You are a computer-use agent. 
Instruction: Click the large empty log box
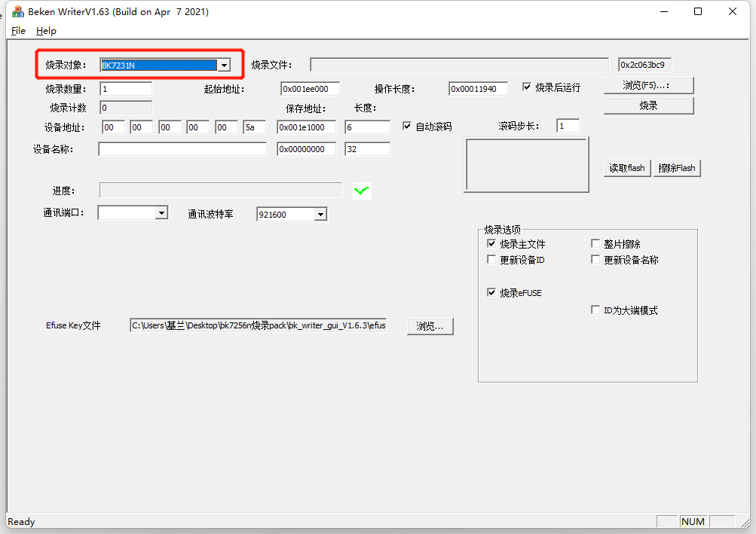527,165
